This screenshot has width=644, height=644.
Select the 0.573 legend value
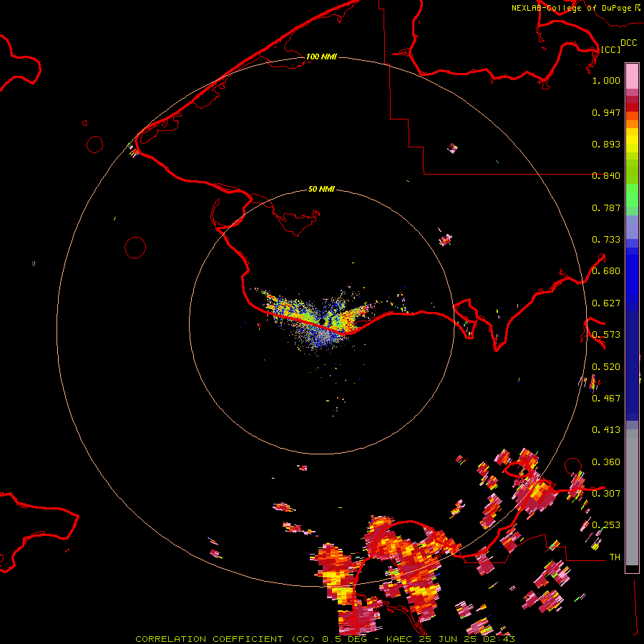pyautogui.click(x=606, y=335)
